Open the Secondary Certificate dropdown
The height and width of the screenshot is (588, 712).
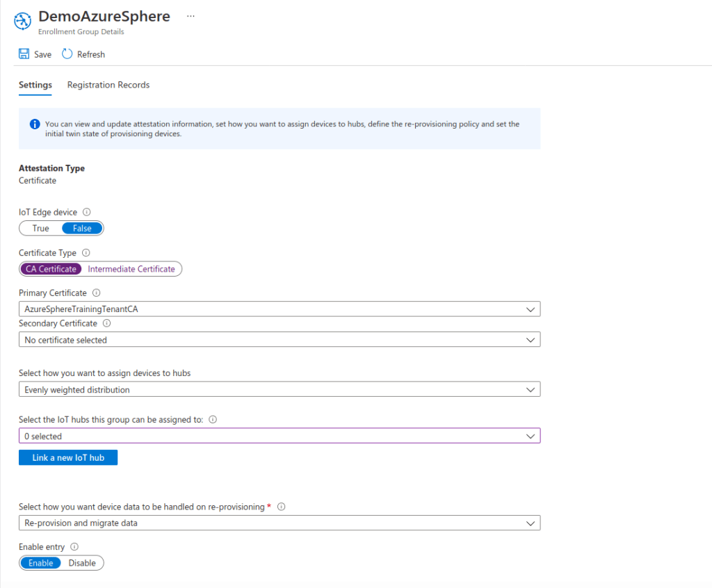(x=279, y=340)
